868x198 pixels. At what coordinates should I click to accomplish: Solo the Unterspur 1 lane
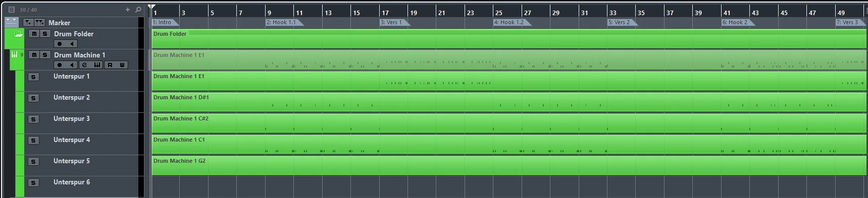pos(33,77)
